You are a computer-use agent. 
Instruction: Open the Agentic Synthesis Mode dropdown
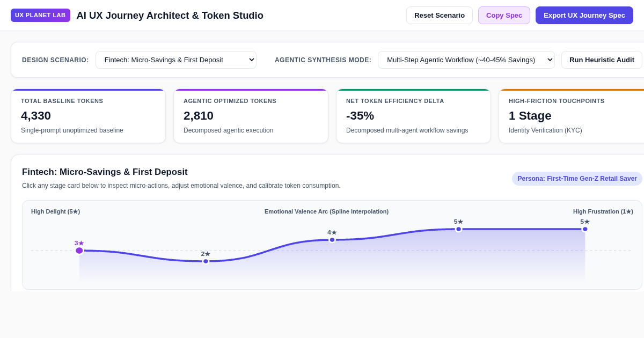click(466, 60)
